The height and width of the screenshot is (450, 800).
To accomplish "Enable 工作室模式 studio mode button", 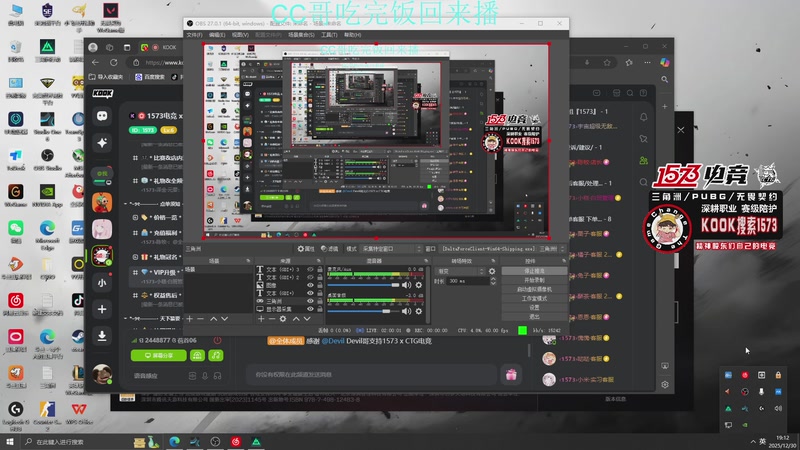I will point(534,298).
